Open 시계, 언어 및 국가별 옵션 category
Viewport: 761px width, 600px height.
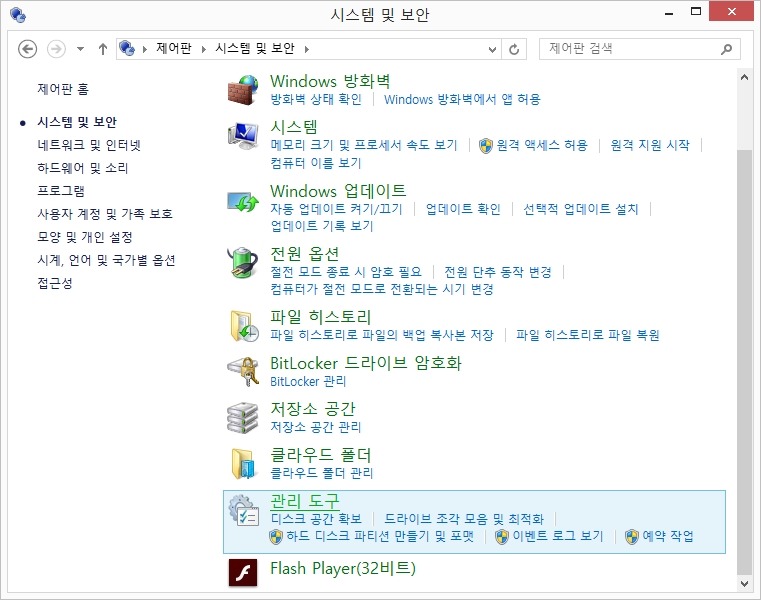(x=106, y=260)
